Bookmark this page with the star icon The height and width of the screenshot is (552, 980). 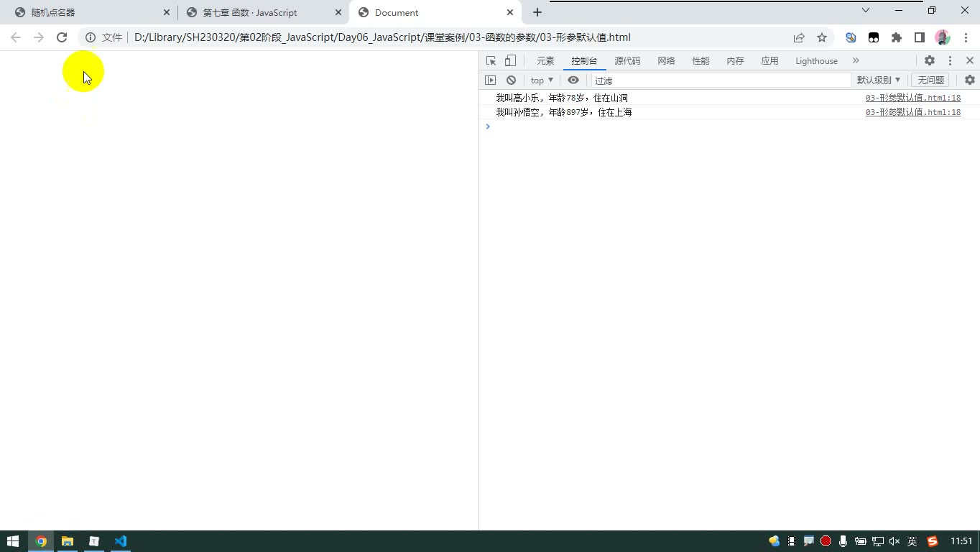click(822, 37)
